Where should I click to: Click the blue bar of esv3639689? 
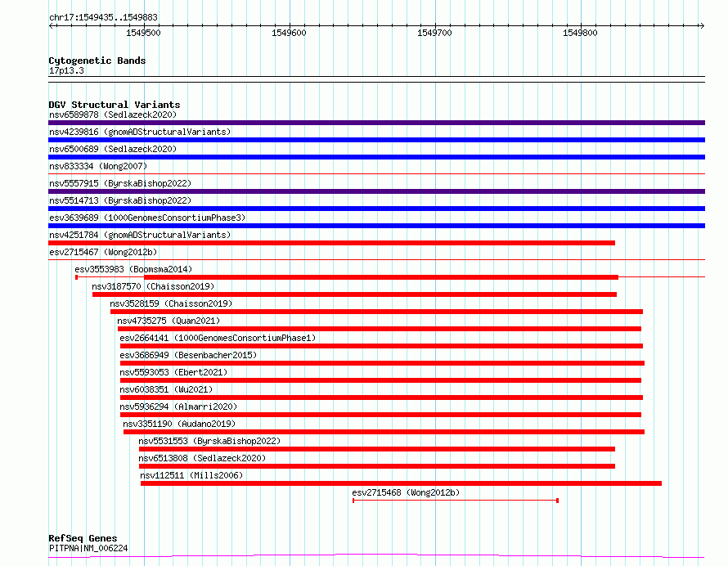click(376, 226)
